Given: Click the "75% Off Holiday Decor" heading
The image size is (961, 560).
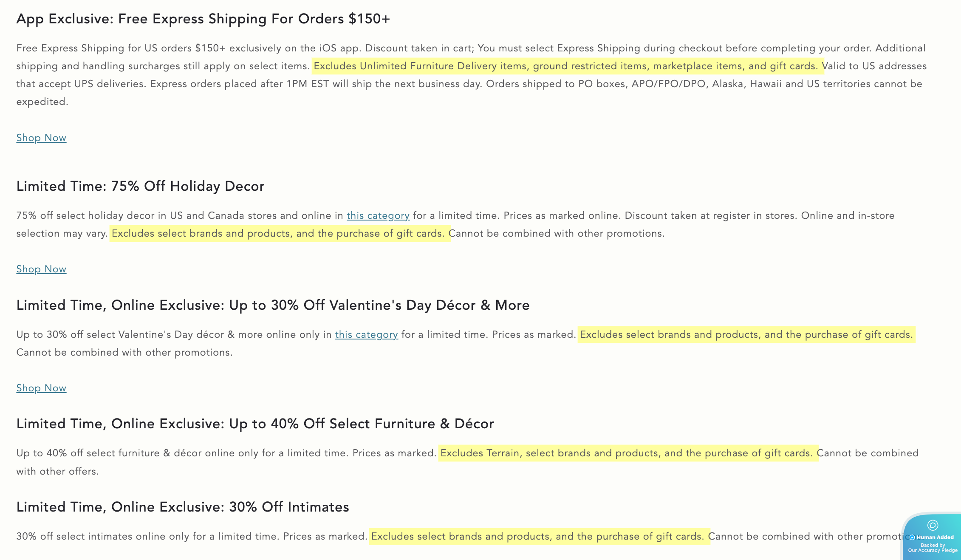Looking at the screenshot, I should 140,186.
